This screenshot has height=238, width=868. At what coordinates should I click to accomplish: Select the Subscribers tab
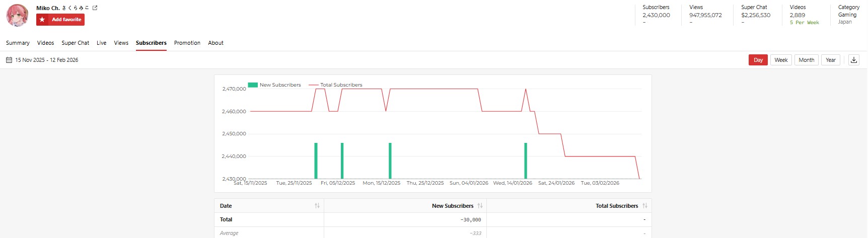(x=151, y=43)
